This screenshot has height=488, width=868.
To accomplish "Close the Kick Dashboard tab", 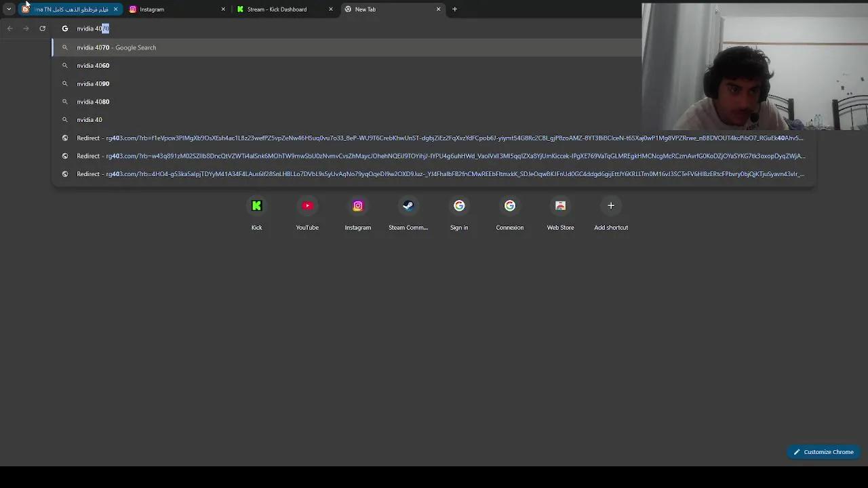I will tap(331, 9).
